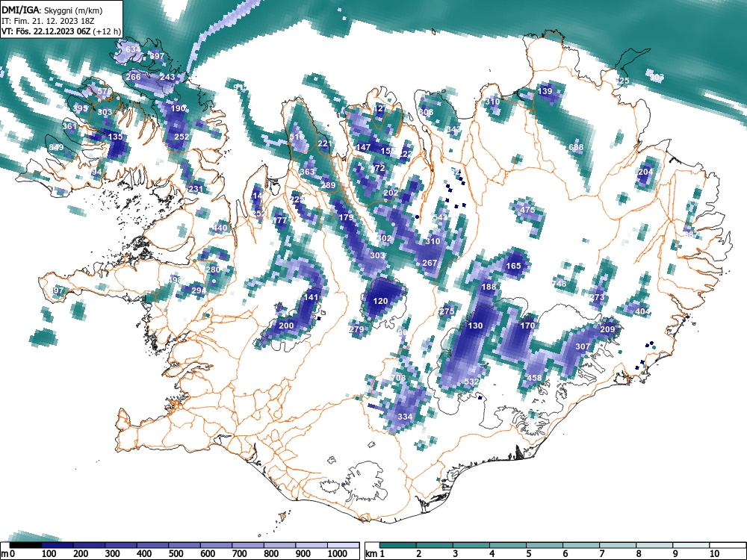Click the visibility value '516'
Viewport: 747px width, 560px height.
click(297, 137)
